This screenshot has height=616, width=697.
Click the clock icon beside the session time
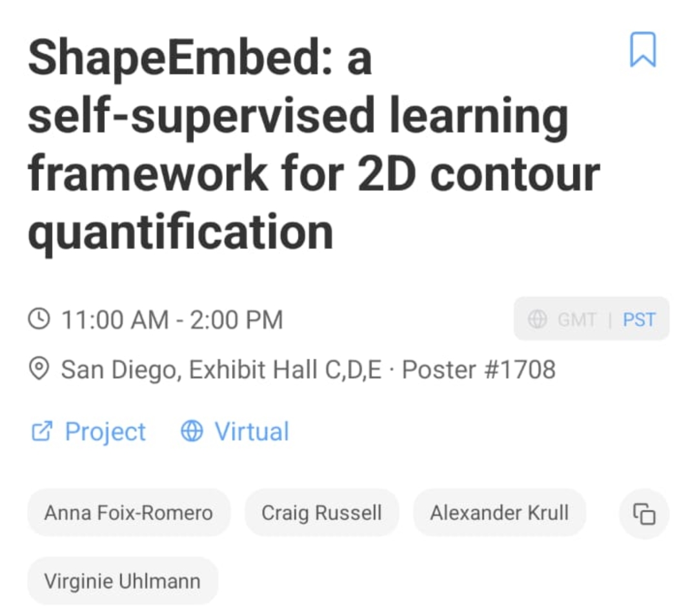tap(39, 319)
